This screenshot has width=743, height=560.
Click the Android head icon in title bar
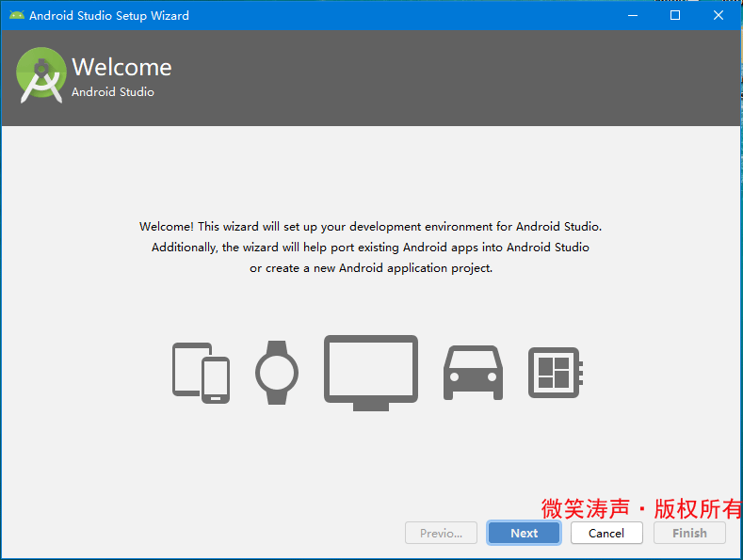pyautogui.click(x=17, y=15)
